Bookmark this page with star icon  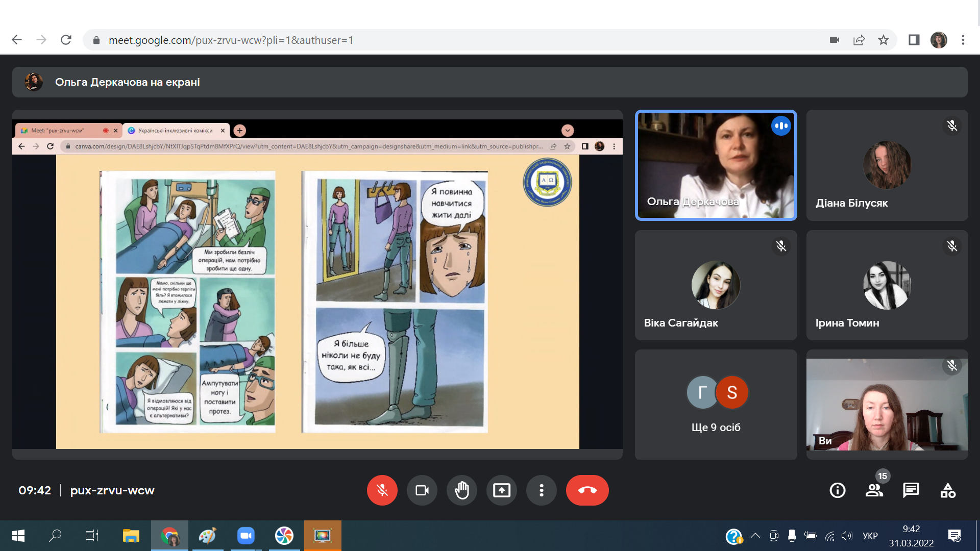(x=884, y=40)
